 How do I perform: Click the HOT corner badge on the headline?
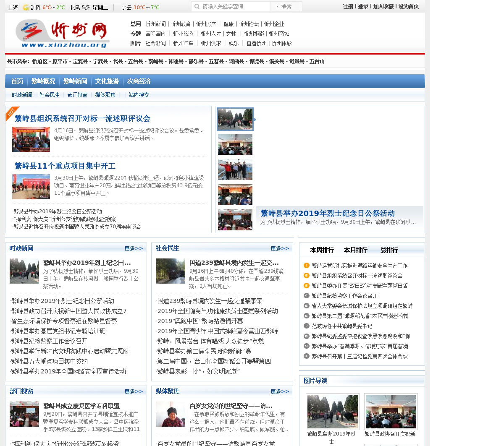point(11,112)
